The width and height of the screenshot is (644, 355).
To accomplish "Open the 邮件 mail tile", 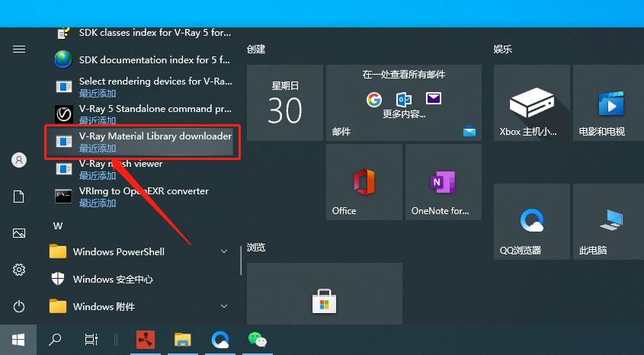I will 404,103.
